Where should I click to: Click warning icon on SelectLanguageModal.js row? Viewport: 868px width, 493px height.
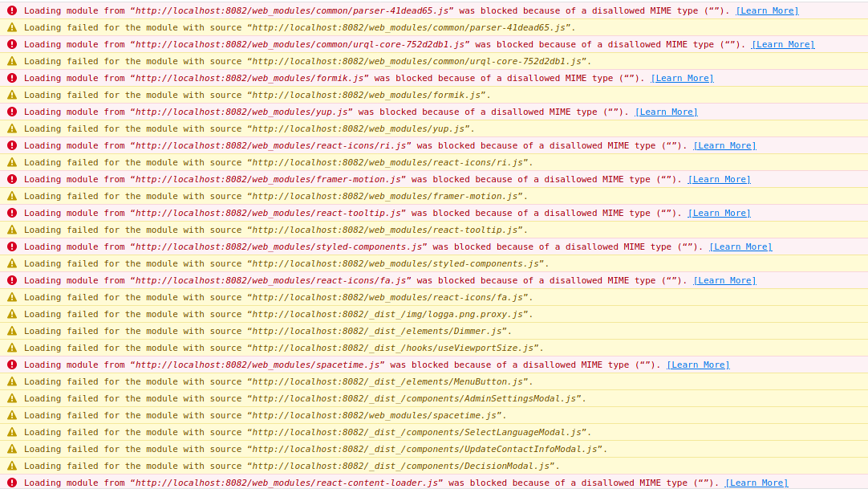point(12,432)
